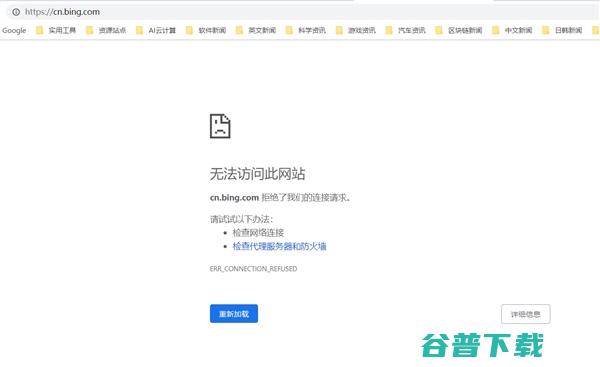Click the 检查网络连接 suggestion text

click(258, 232)
